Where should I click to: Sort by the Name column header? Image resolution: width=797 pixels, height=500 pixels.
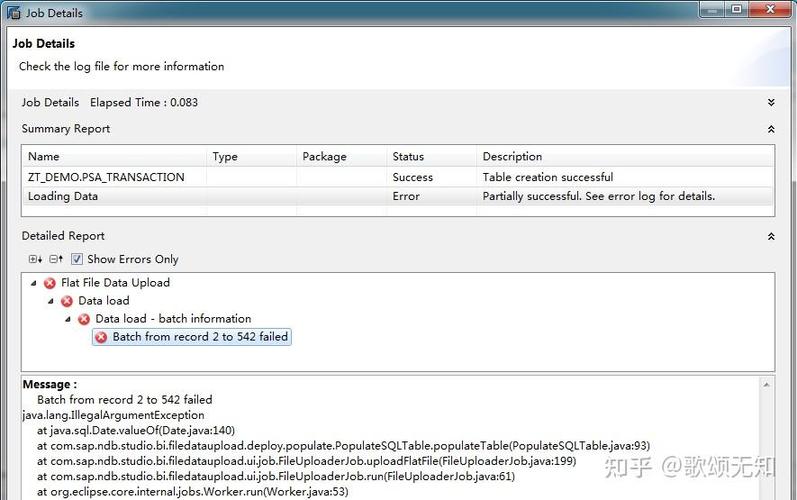[44, 156]
